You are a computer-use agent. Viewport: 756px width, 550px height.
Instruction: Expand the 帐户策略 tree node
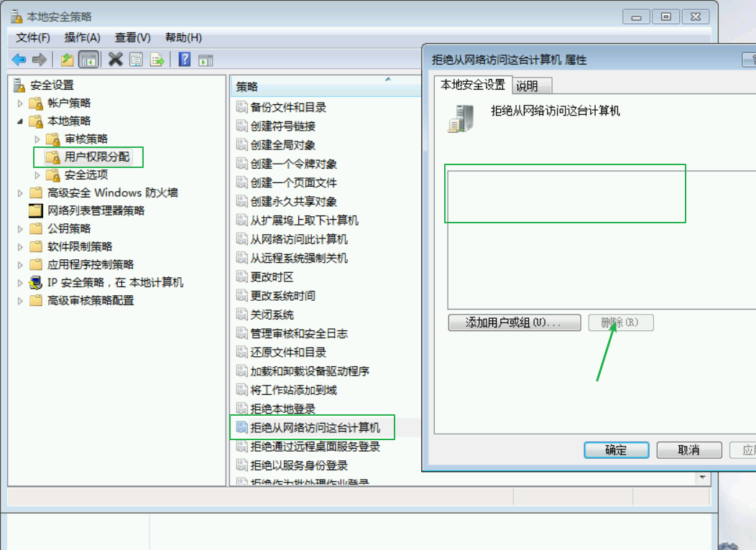(x=20, y=103)
